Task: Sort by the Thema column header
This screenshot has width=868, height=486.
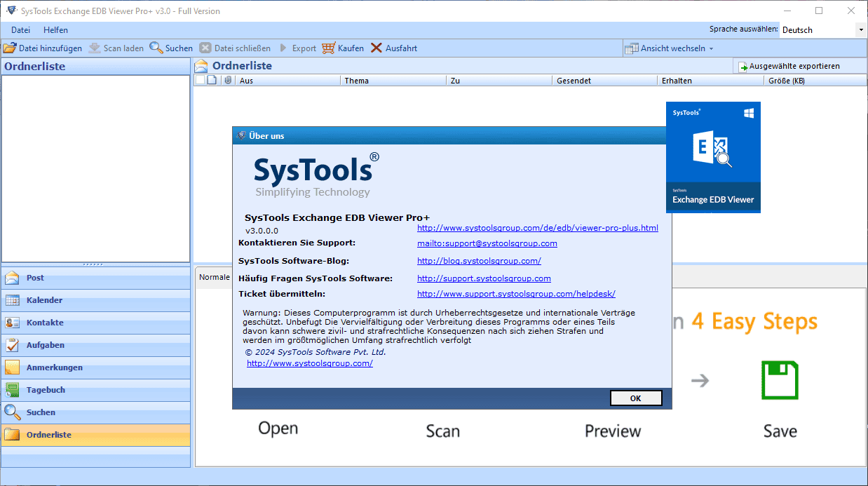Action: click(393, 81)
